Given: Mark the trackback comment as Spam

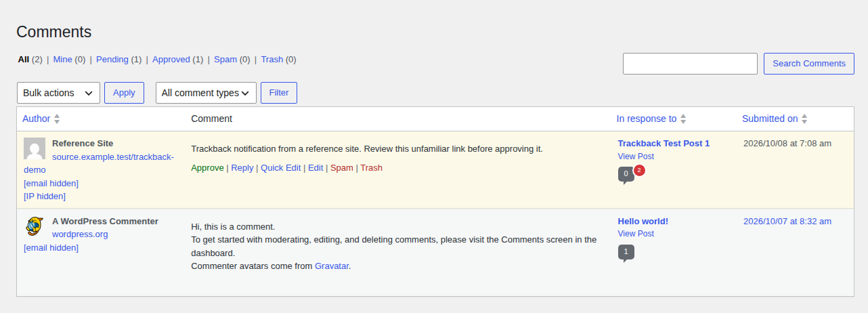Looking at the screenshot, I should coord(342,168).
